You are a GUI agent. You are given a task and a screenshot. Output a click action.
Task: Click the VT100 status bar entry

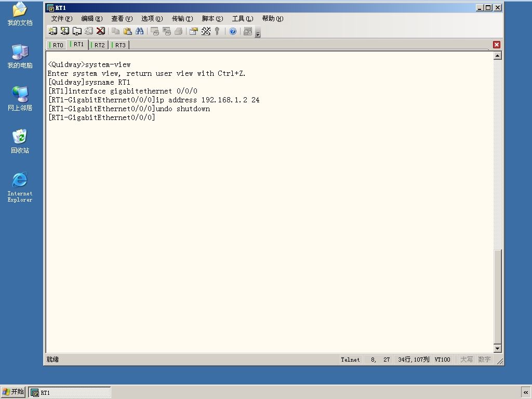[443, 360]
